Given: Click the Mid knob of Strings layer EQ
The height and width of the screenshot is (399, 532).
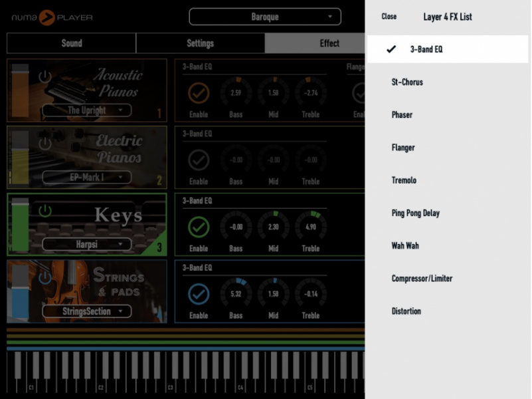Looking at the screenshot, I should coord(273,293).
